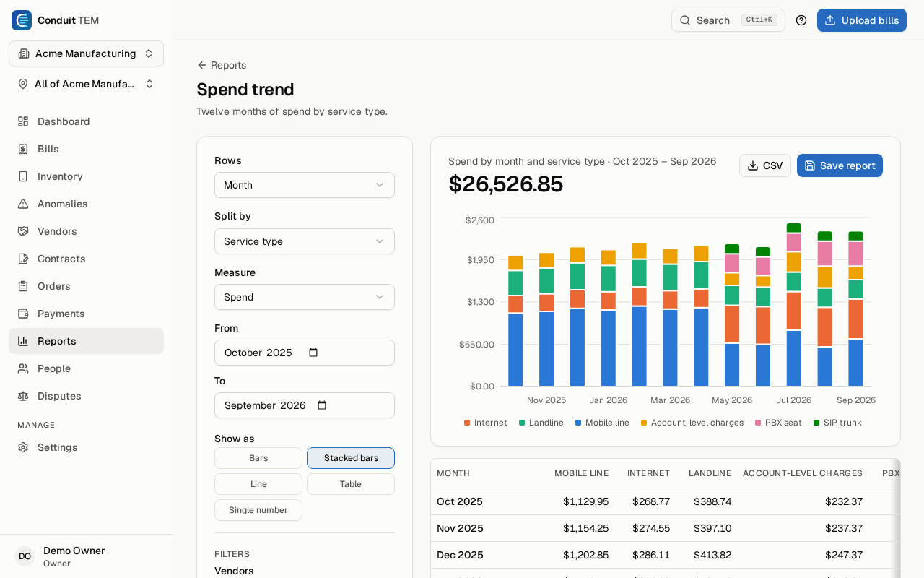Expand the All of Acme Manufacturing location selector

[x=86, y=84]
